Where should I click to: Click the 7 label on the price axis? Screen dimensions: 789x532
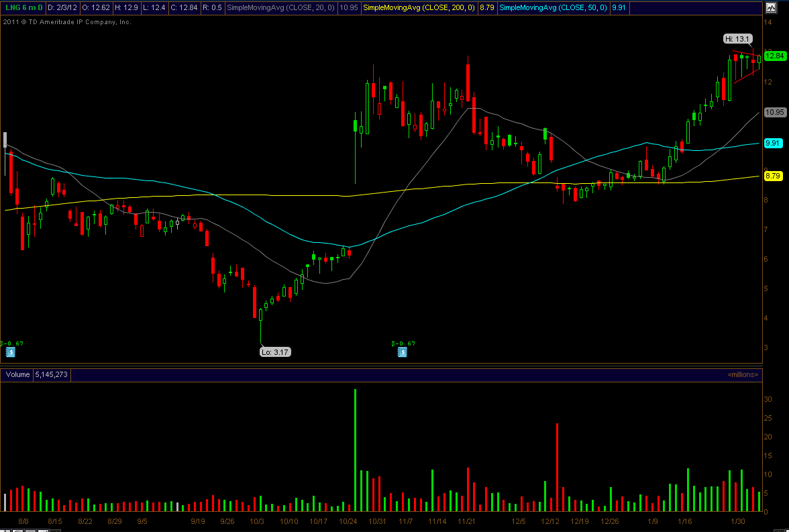click(x=766, y=229)
